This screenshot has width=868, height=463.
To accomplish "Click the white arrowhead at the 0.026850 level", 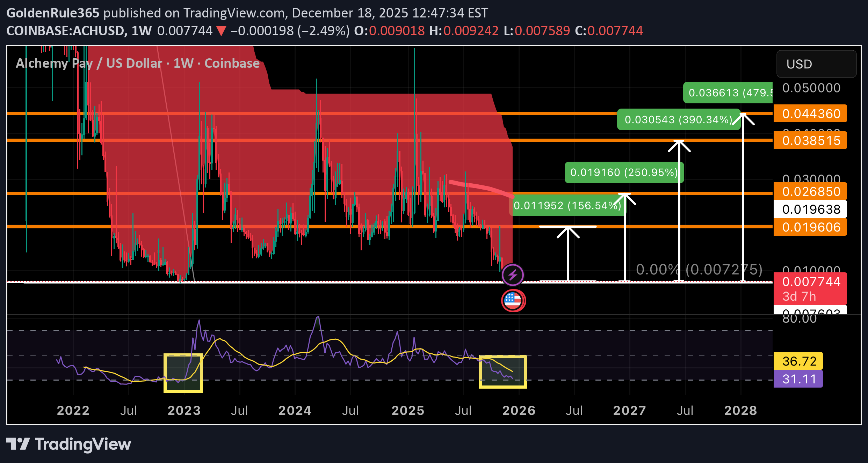I will coord(625,198).
